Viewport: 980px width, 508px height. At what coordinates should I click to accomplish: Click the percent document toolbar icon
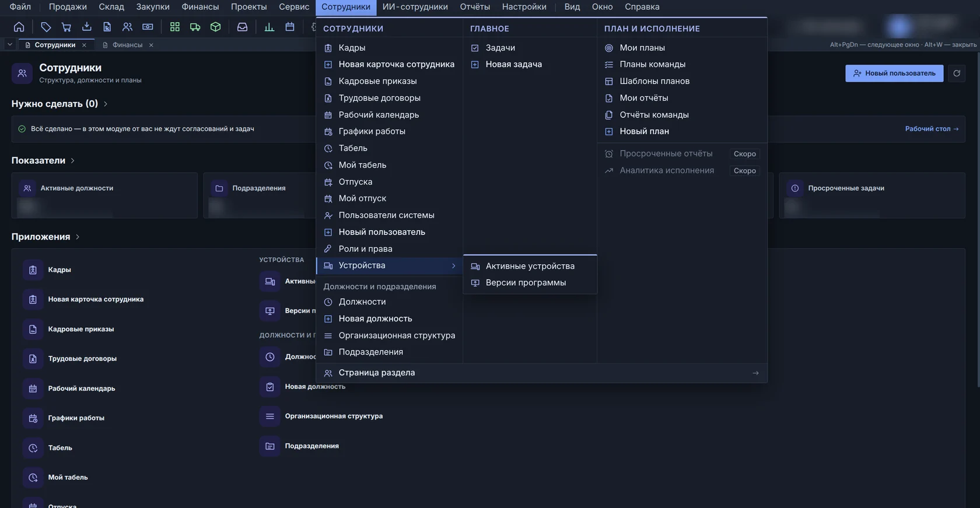pos(107,27)
